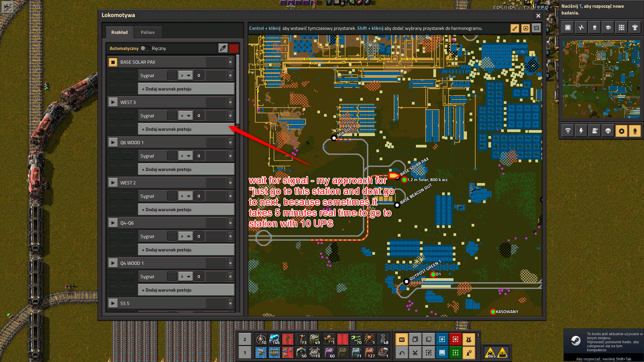Switch to the Rozkład tab
Image resolution: width=644 pixels, height=362 pixels.
119,32
